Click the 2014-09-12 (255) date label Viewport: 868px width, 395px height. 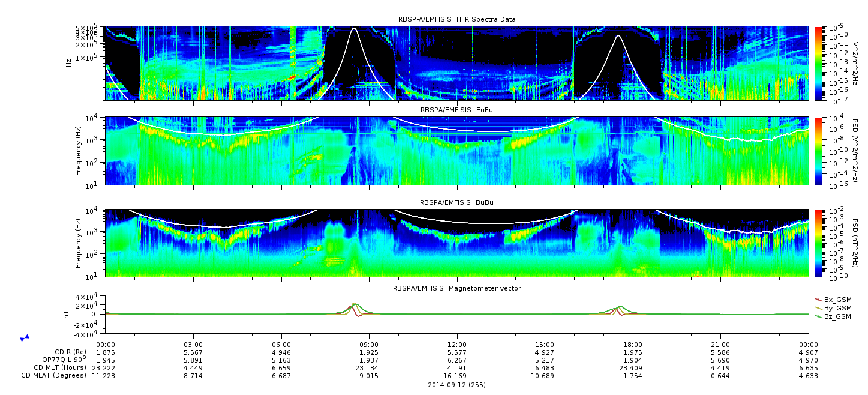click(x=457, y=385)
